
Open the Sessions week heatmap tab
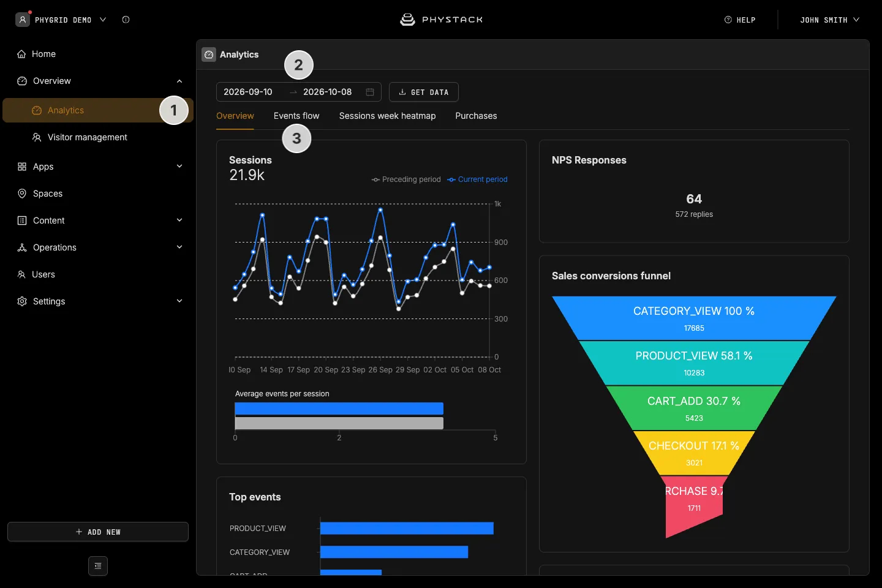pos(388,116)
